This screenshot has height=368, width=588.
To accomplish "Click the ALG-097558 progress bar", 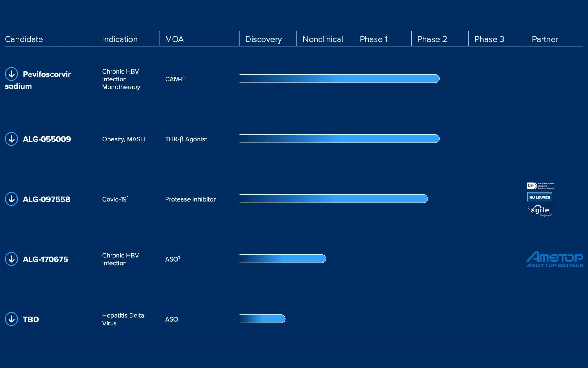I will [x=333, y=199].
